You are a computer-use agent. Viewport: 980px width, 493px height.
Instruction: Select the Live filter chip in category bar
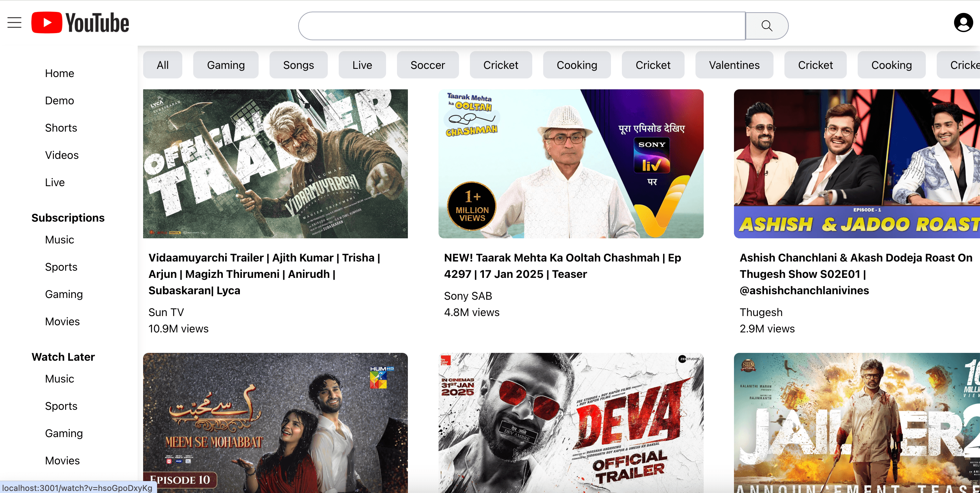click(x=362, y=65)
